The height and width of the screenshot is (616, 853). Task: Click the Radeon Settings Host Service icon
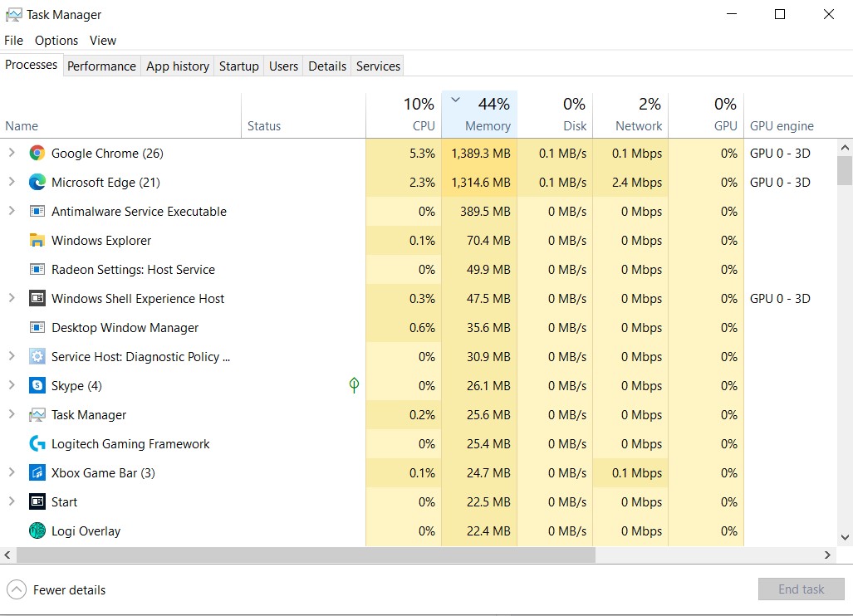pyautogui.click(x=37, y=270)
